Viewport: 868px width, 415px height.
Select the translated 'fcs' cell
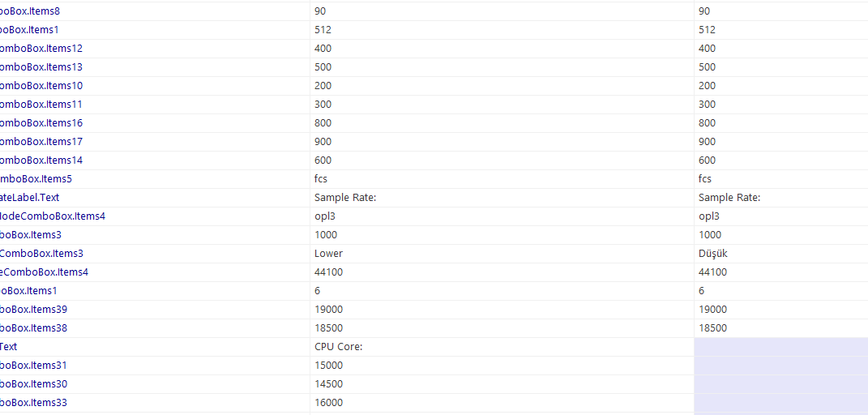781,179
